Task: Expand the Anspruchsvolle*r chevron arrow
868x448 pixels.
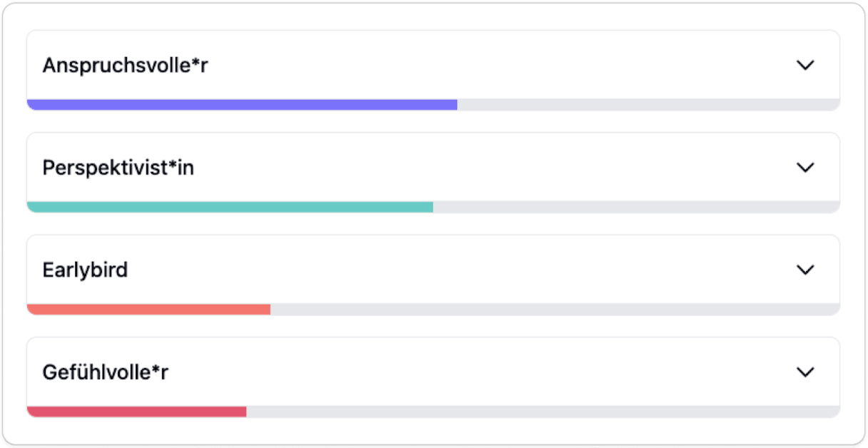Action: [x=805, y=65]
